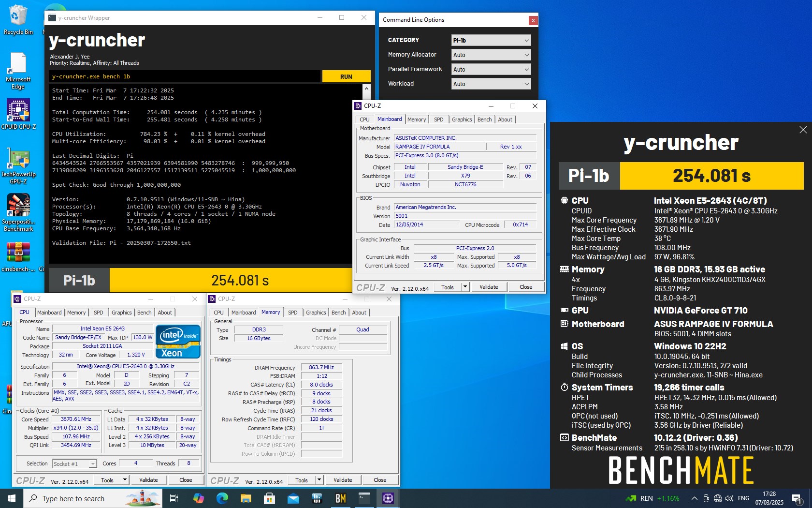
Task: Expand the Tools arrow in the Memory CPU-Z window
Action: click(319, 480)
